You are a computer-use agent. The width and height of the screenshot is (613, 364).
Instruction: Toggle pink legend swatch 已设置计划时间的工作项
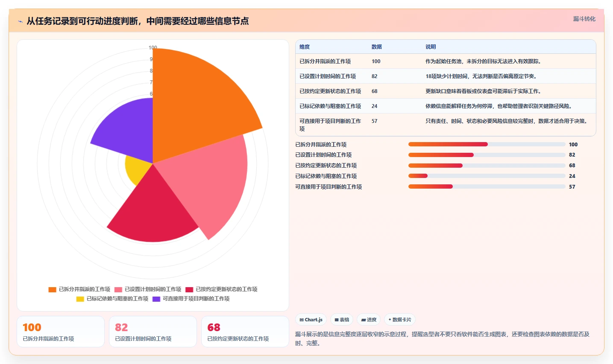tap(118, 289)
